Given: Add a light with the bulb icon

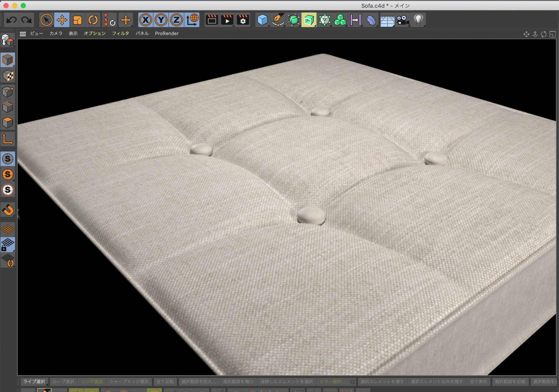Looking at the screenshot, I should [x=418, y=20].
